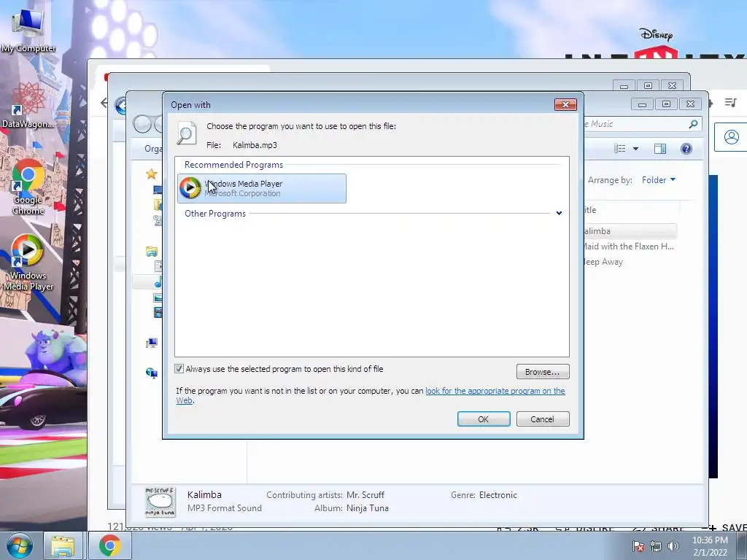
Task: Click the Network icon in Explorer sidebar
Action: (152, 373)
